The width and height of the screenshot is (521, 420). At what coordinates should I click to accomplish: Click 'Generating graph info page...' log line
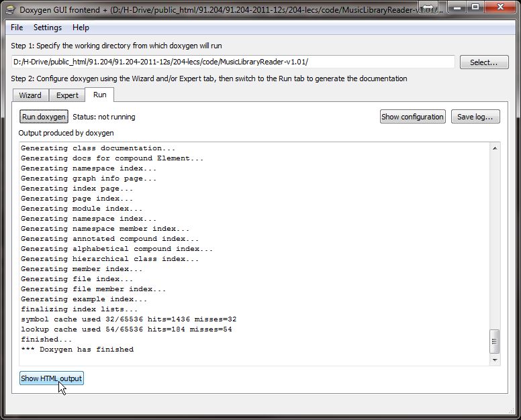pyautogui.click(x=89, y=178)
